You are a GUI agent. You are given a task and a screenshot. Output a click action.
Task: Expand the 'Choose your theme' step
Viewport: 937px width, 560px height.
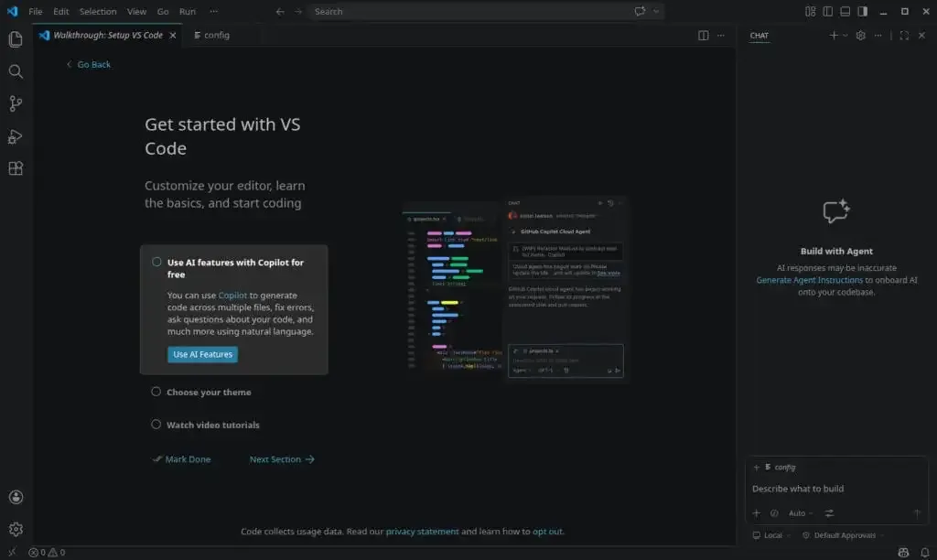(x=209, y=392)
